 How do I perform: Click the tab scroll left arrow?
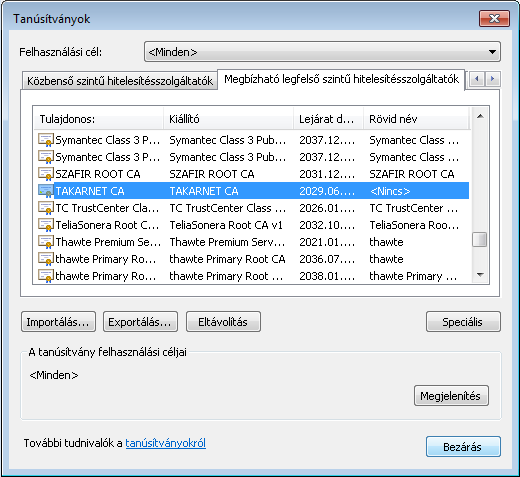477,79
